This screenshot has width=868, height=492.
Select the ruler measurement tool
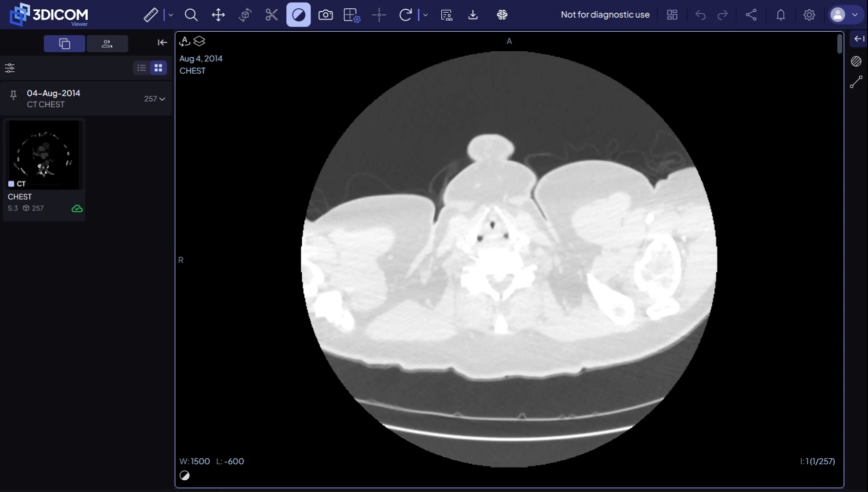tap(151, 15)
